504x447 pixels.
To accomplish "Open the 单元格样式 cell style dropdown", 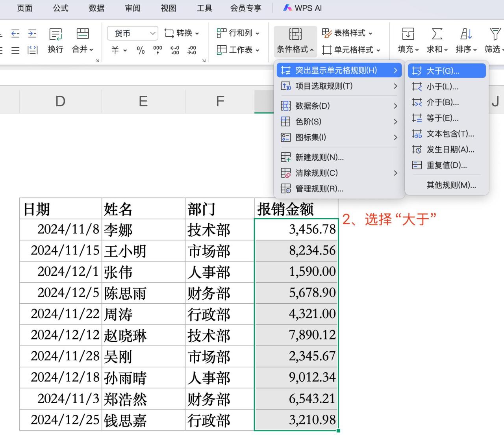I will click(x=351, y=50).
